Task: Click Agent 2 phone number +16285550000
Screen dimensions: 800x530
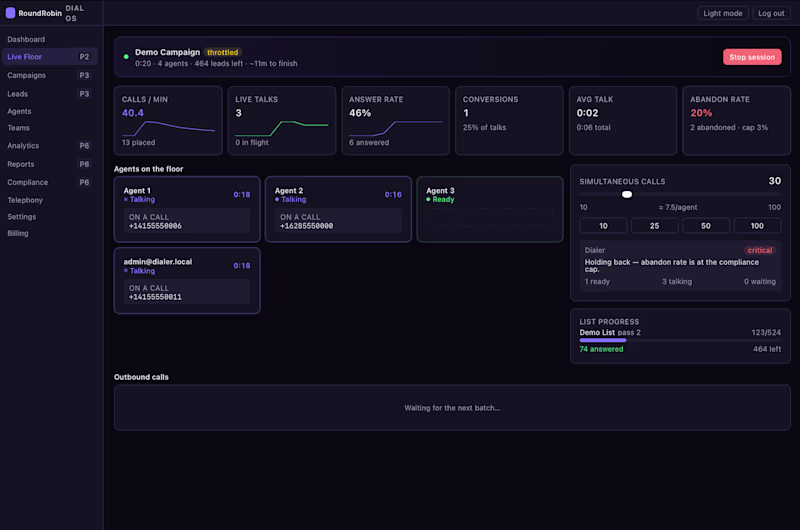Action: pos(306,226)
